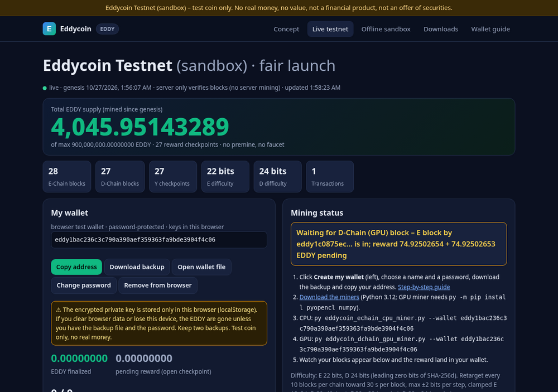The image size is (558, 392).
Task: Click the EDDY ticker badge
Action: point(107,29)
